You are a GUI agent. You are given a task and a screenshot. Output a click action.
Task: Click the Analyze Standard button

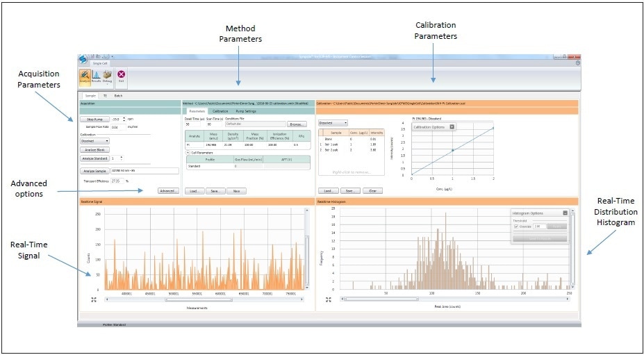(x=95, y=158)
